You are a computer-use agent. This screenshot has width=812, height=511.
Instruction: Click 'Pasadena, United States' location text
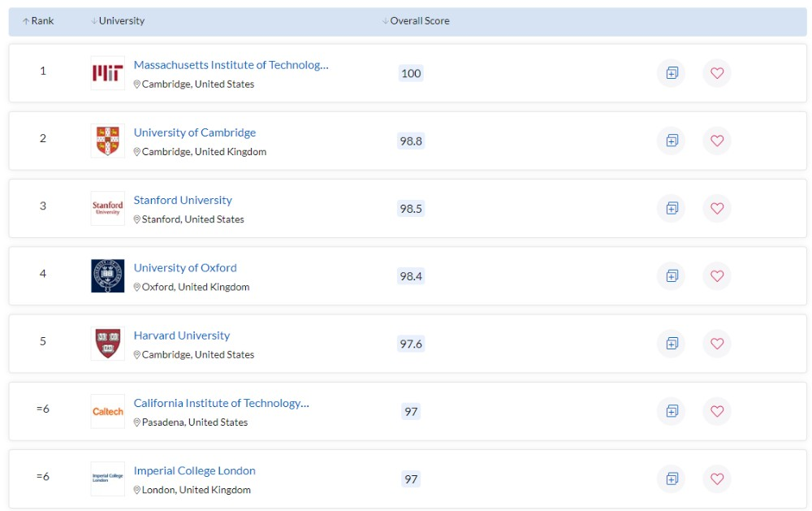point(195,422)
